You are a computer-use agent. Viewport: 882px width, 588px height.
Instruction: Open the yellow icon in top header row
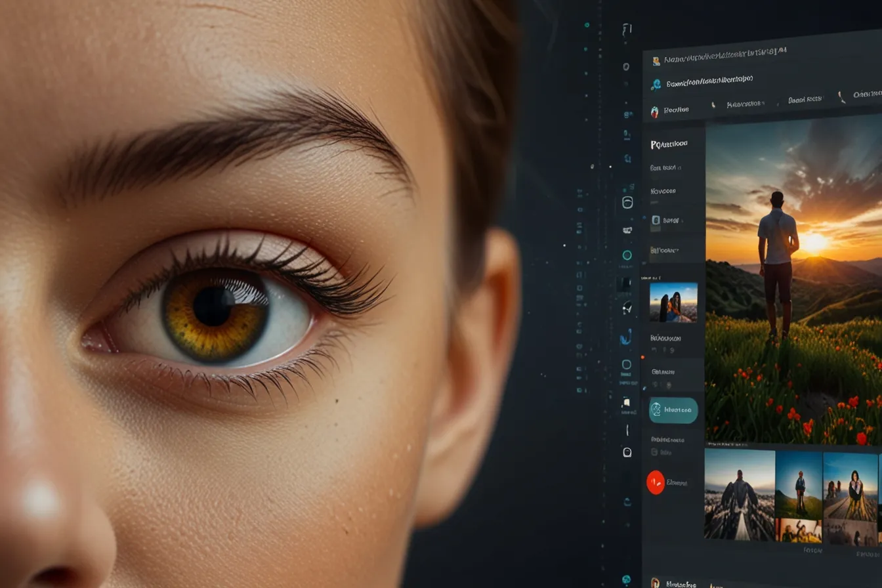[656, 61]
